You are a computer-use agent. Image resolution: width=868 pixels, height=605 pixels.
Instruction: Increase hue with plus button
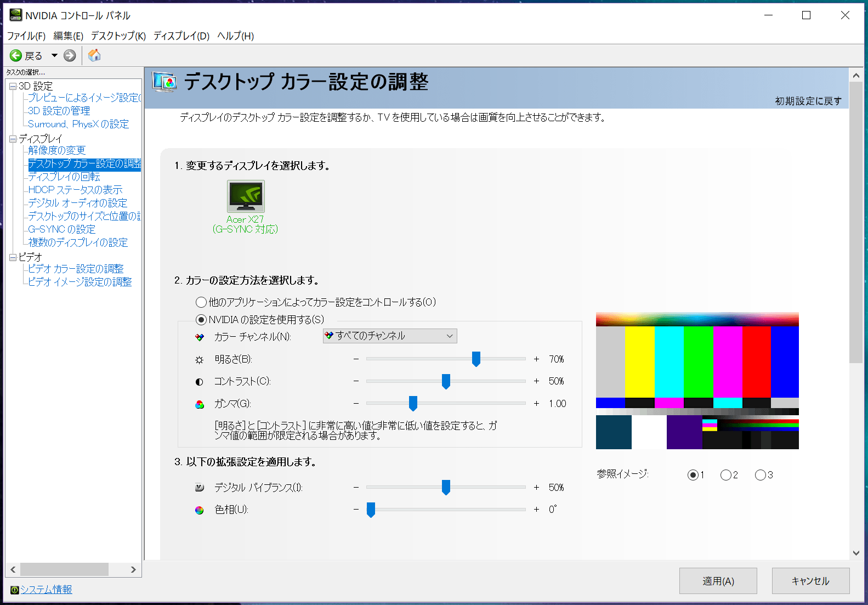pos(536,509)
